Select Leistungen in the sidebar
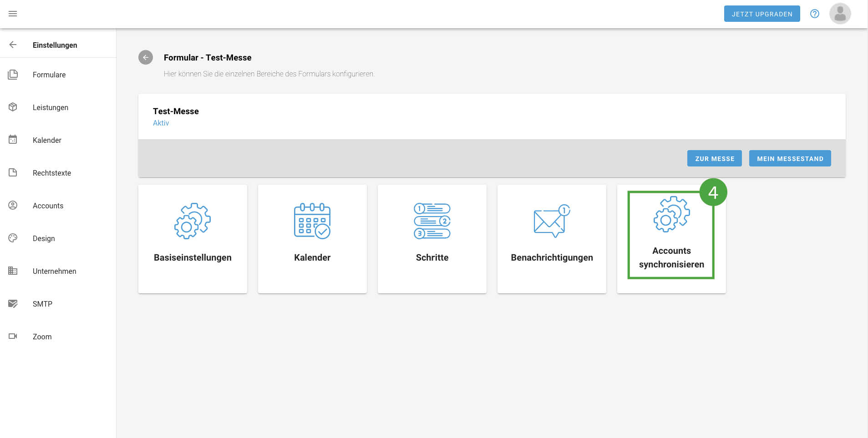The width and height of the screenshot is (868, 438). click(51, 107)
